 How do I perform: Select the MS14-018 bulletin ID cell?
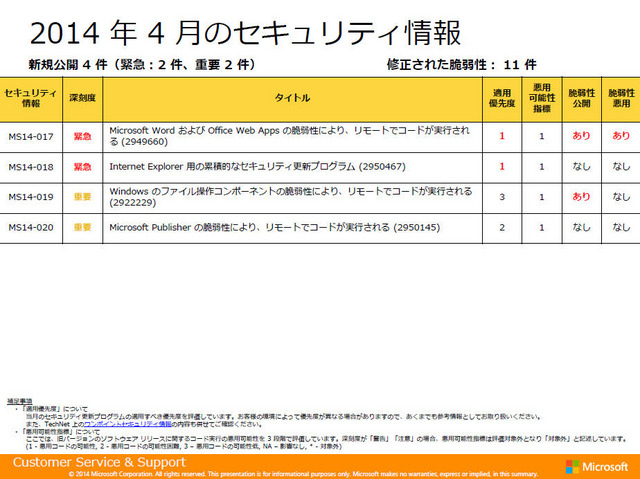[x=31, y=167]
